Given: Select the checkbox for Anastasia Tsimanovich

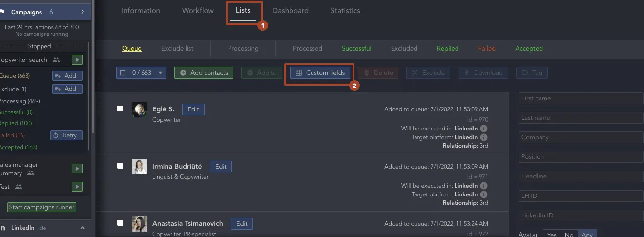Looking at the screenshot, I should click(120, 223).
